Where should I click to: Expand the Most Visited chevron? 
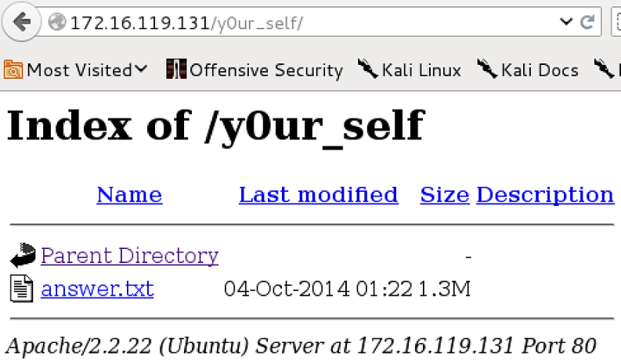coord(141,70)
